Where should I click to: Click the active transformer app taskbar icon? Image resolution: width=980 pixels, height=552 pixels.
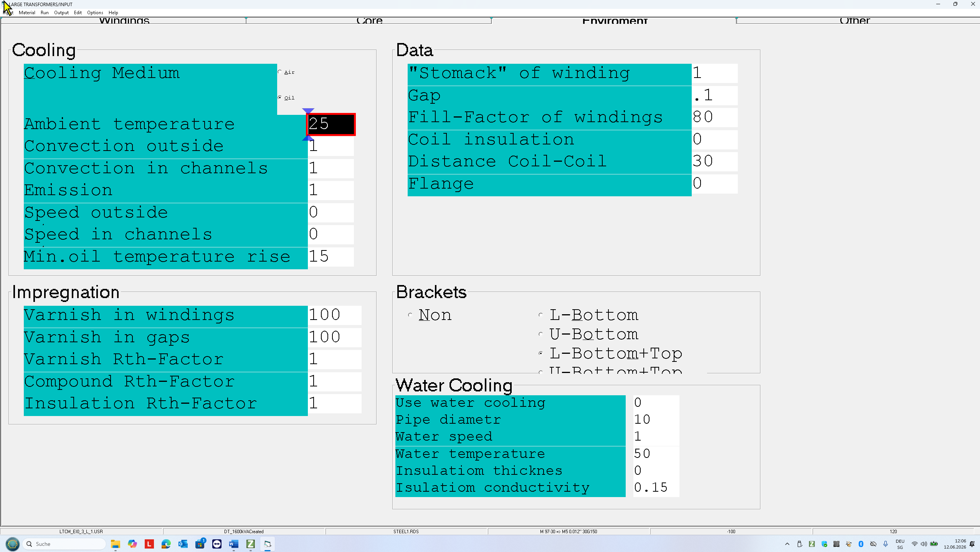point(268,544)
